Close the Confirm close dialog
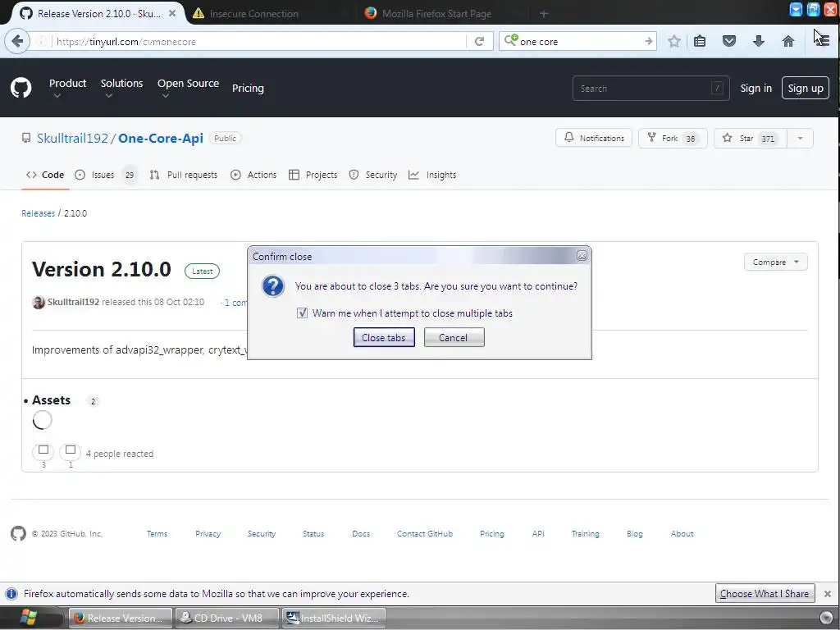Screen dimensions: 840x630 (582, 256)
